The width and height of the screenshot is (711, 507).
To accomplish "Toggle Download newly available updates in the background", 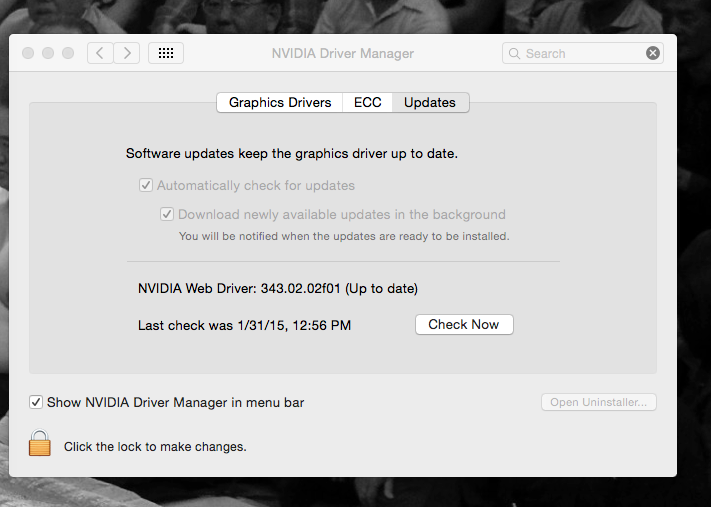I will click(167, 214).
